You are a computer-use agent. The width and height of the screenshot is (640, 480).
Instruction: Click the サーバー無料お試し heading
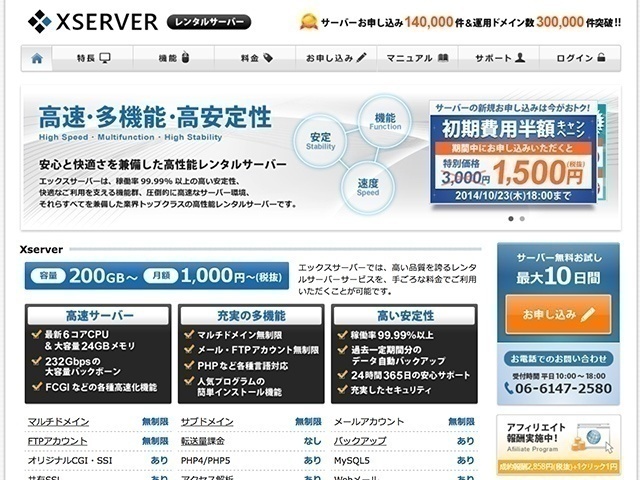[559, 258]
